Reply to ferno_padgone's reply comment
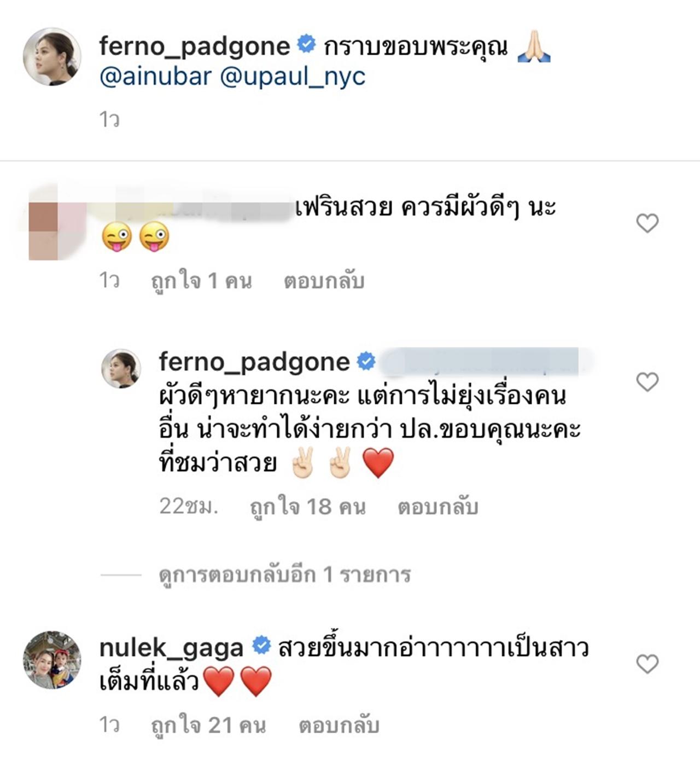The image size is (700, 777). 437,507
